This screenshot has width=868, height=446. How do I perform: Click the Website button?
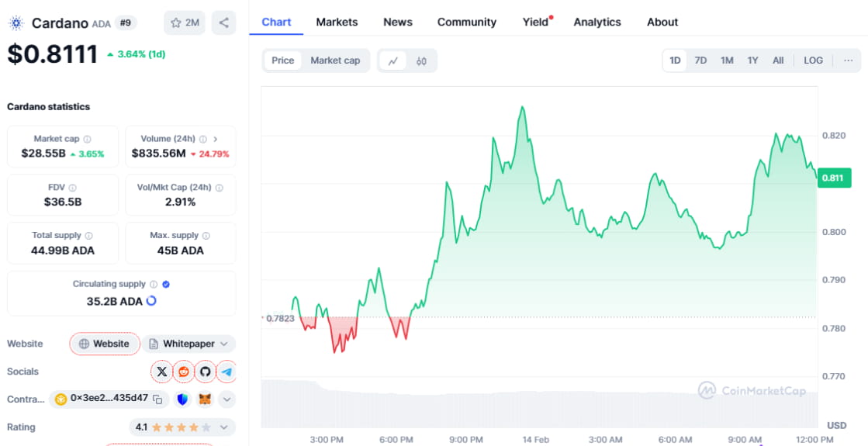(105, 344)
